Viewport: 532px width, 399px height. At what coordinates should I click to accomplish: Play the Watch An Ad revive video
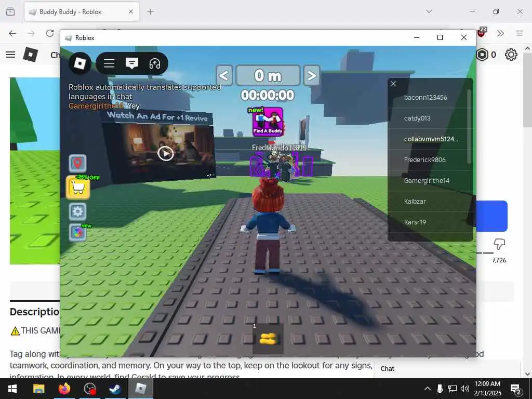coord(166,154)
